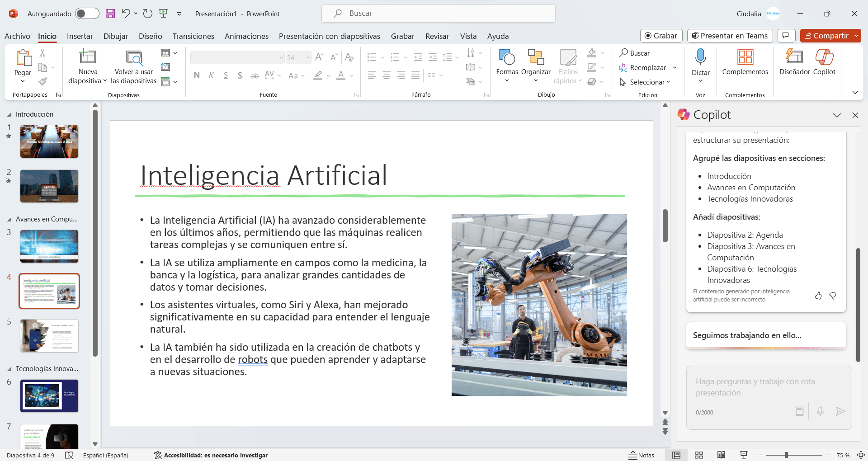This screenshot has width=868, height=461.
Task: Switch to the Diseño tab
Action: (150, 36)
